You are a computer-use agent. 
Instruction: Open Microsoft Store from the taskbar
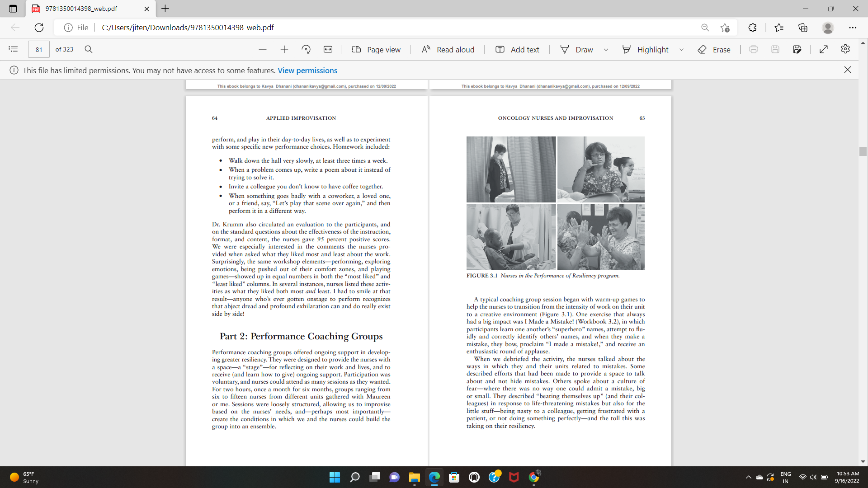[454, 477]
